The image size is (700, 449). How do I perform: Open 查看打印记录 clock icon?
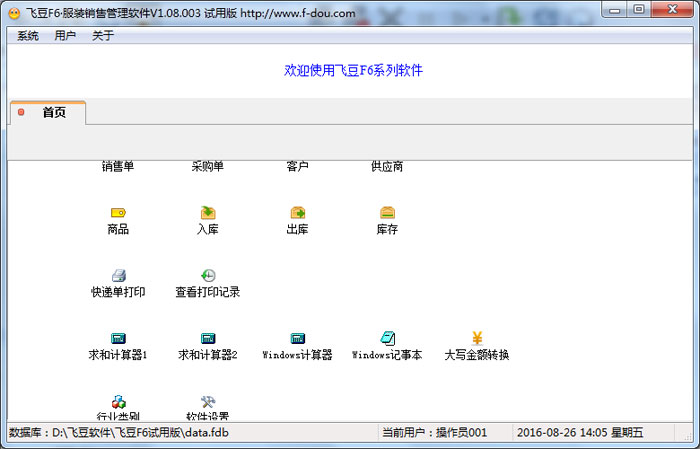click(x=208, y=275)
